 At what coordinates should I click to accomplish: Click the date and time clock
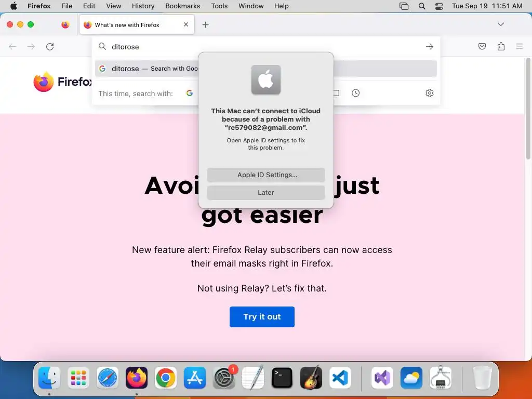coord(487,6)
